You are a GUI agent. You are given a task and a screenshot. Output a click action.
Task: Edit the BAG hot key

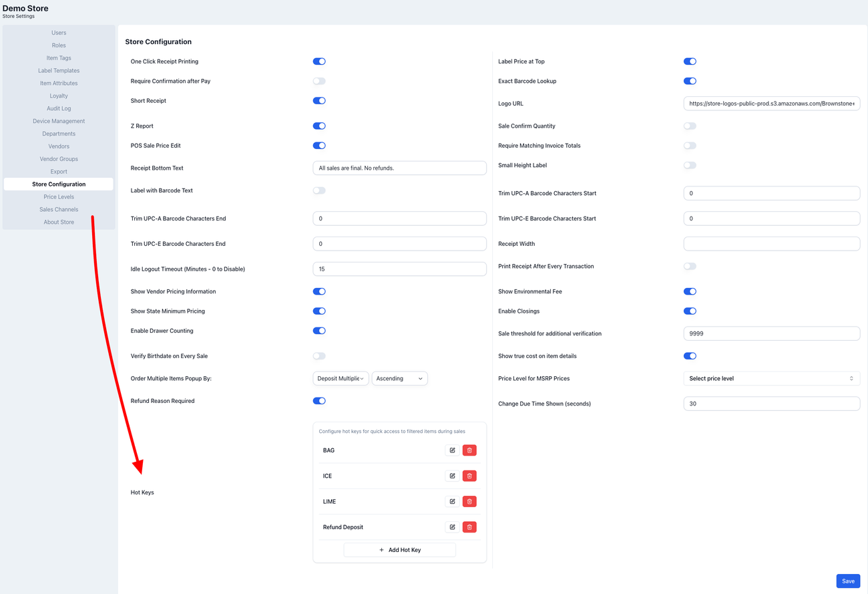click(452, 450)
